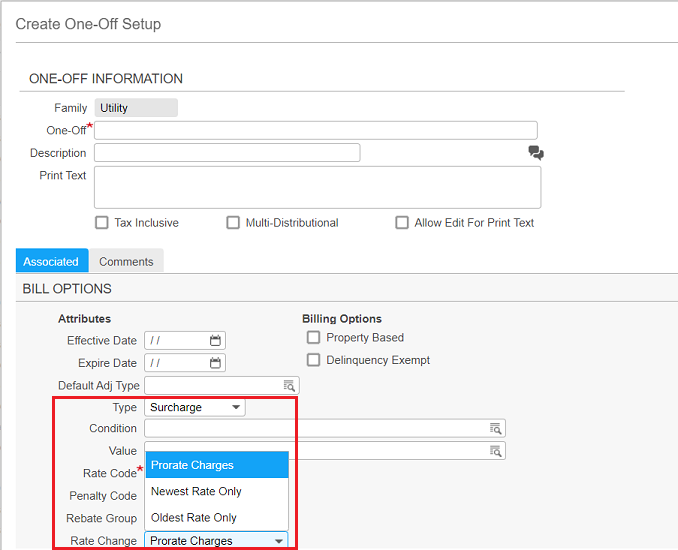The width and height of the screenshot is (678, 550).
Task: Collapse the Rate Change dropdown
Action: coord(278,541)
